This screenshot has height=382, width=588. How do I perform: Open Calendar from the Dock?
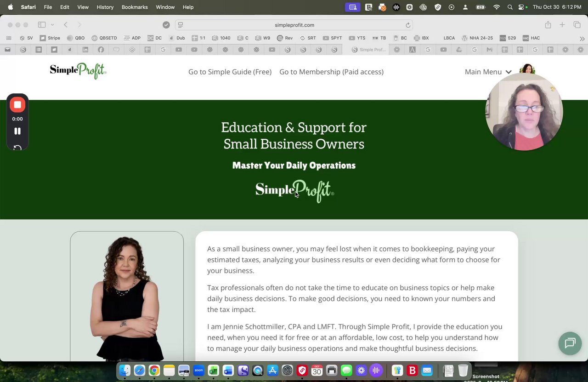click(317, 370)
